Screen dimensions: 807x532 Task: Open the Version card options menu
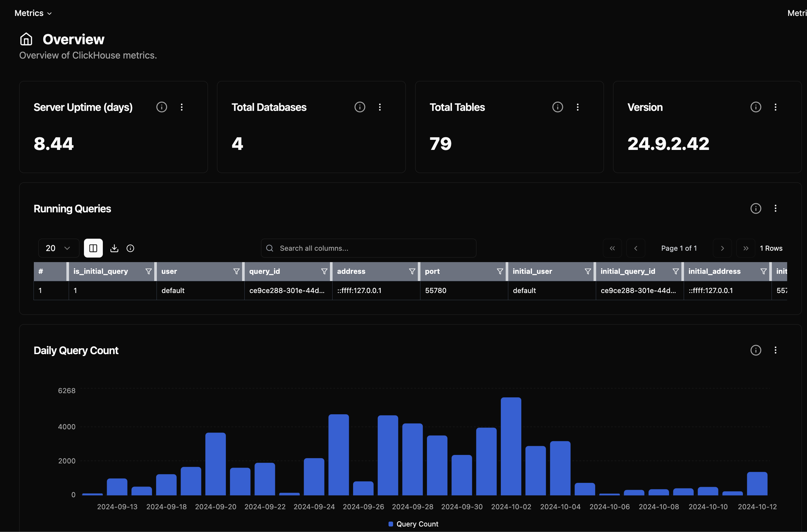(x=775, y=107)
